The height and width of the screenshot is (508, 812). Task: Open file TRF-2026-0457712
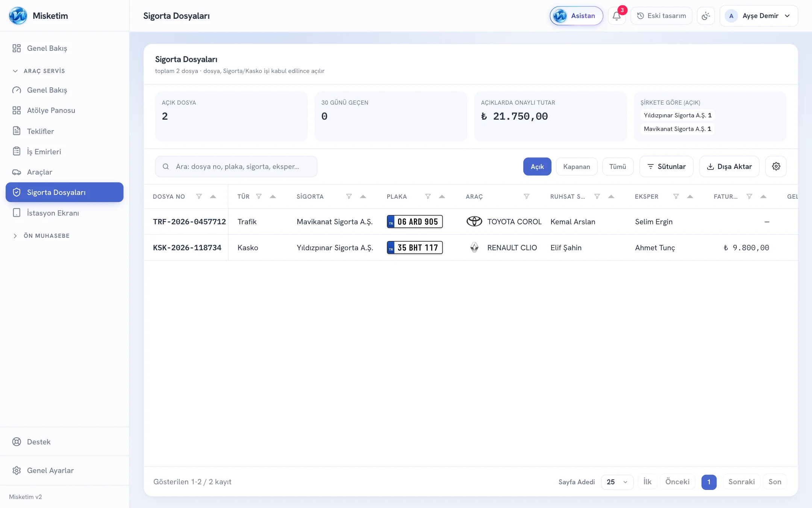click(189, 222)
